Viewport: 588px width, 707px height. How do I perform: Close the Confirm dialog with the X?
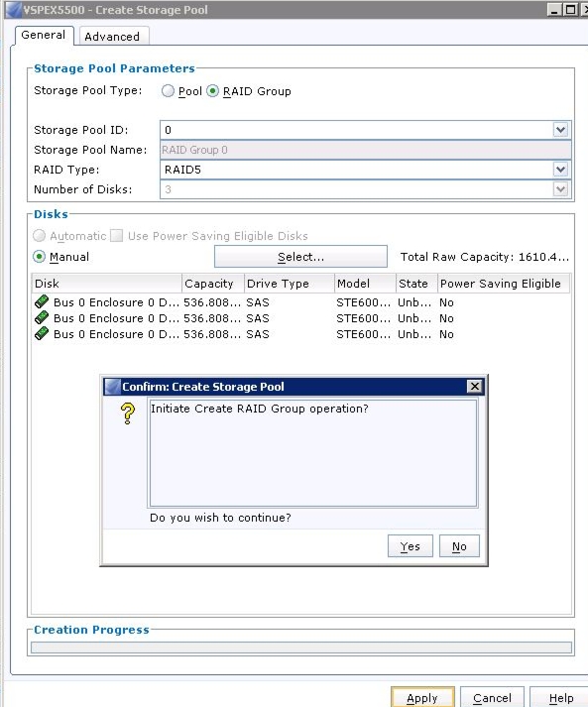(474, 387)
